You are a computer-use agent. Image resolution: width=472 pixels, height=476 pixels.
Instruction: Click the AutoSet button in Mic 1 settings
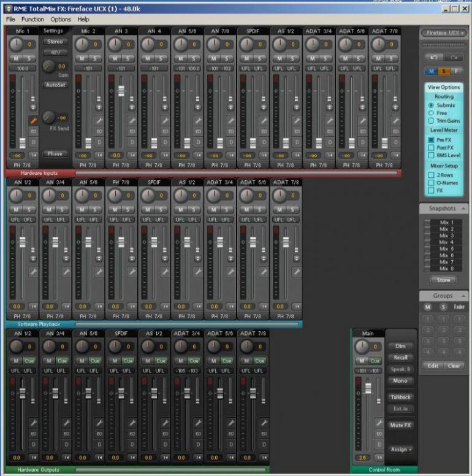[x=56, y=85]
